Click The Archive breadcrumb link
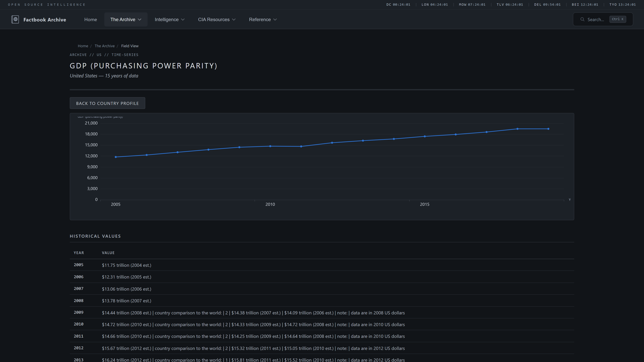 [x=104, y=46]
